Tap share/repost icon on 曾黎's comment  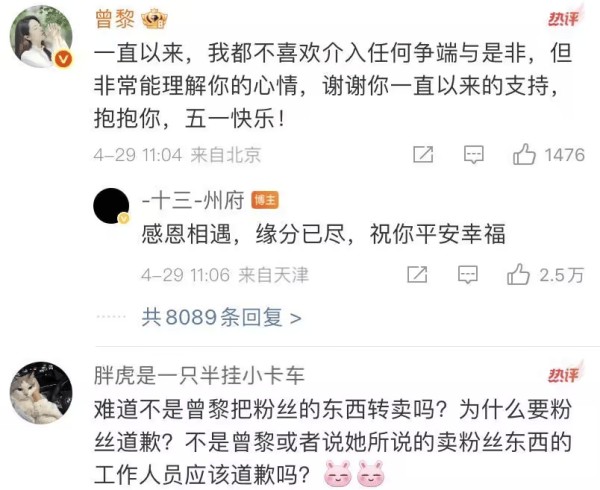(423, 155)
